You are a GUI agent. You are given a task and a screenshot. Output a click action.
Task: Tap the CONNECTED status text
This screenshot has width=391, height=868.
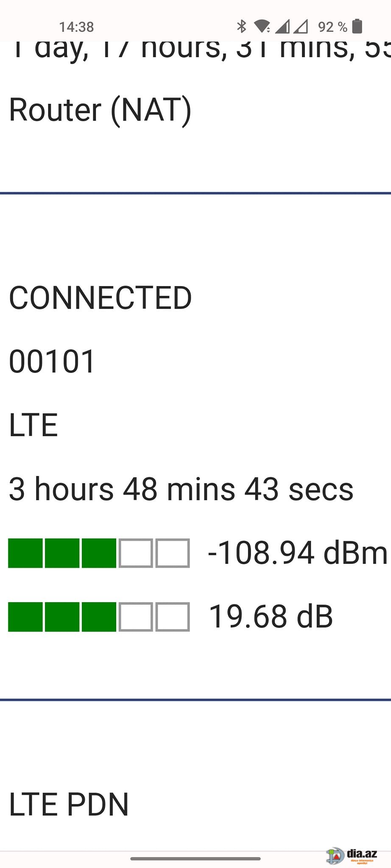[x=101, y=298]
